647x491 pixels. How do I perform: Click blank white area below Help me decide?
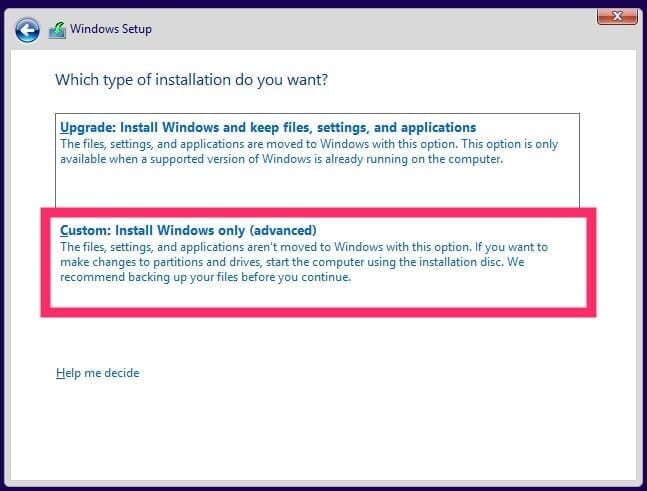click(x=320, y=430)
